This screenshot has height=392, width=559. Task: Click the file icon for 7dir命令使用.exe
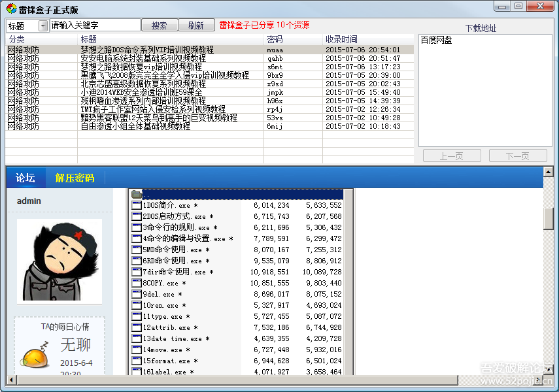point(137,272)
